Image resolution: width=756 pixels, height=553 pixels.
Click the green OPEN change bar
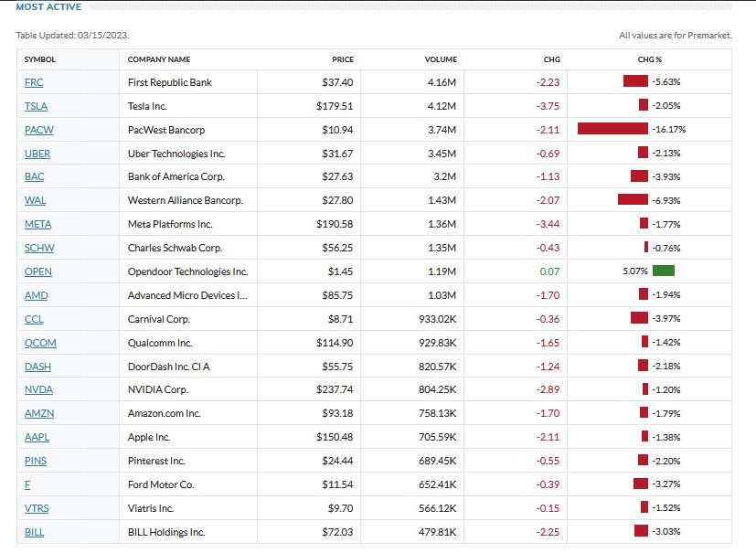[664, 271]
